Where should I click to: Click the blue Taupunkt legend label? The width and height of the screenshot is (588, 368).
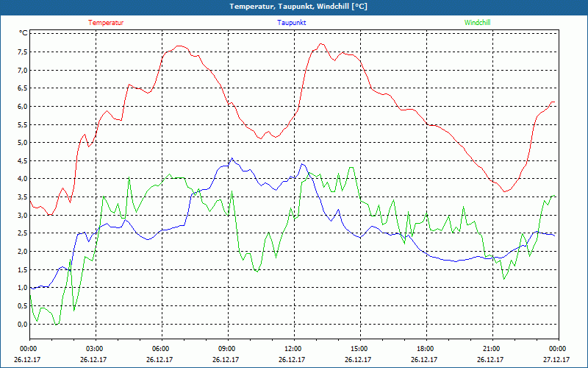pyautogui.click(x=291, y=23)
